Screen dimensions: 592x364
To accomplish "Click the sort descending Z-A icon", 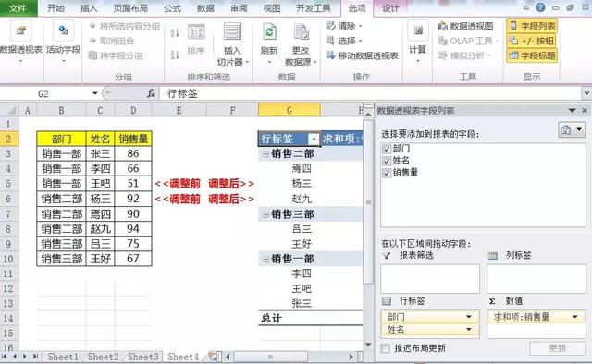I will (175, 55).
